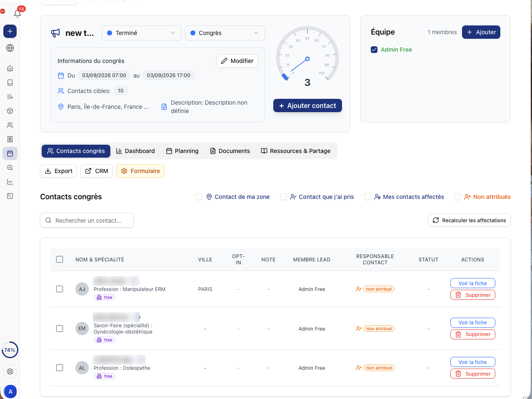The width and height of the screenshot is (532, 399).
Task: Open the invoice dollar icon in sidebar
Action: pyautogui.click(x=10, y=139)
